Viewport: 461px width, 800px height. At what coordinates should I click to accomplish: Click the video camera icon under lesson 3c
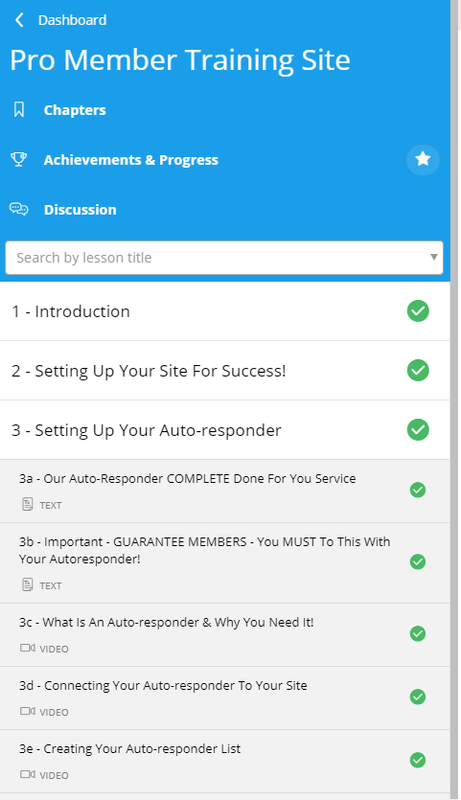28,648
